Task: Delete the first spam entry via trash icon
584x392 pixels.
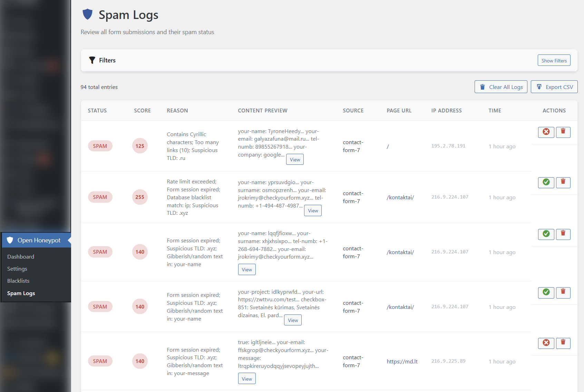Action: [563, 132]
